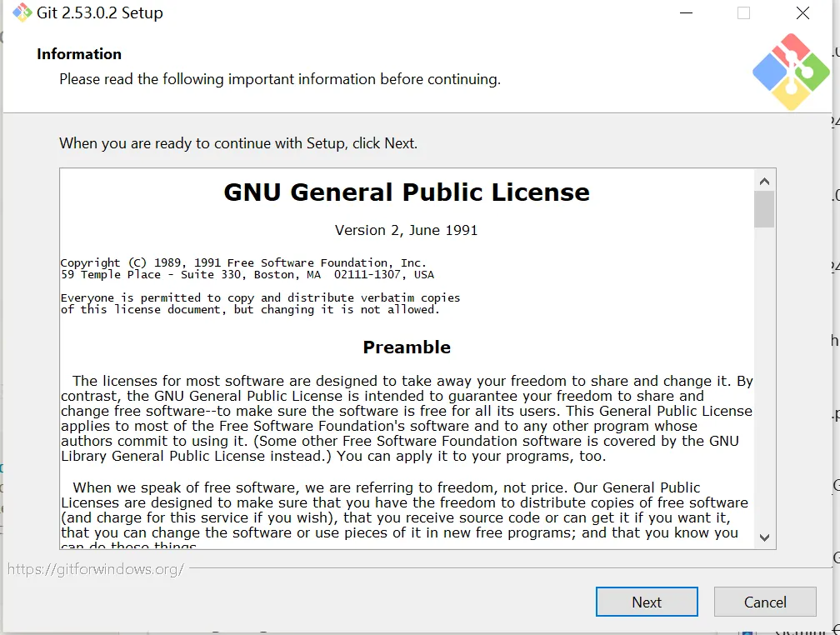Viewport: 840px width, 635px height.
Task: Click the license scrollbar thumb
Action: pyautogui.click(x=764, y=209)
